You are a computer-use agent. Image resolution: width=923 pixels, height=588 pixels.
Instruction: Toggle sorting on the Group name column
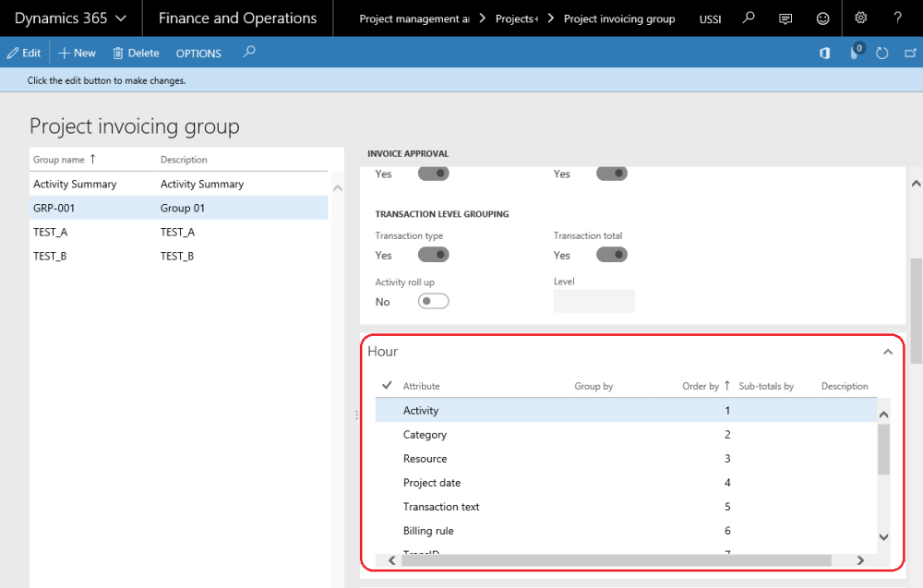62,159
